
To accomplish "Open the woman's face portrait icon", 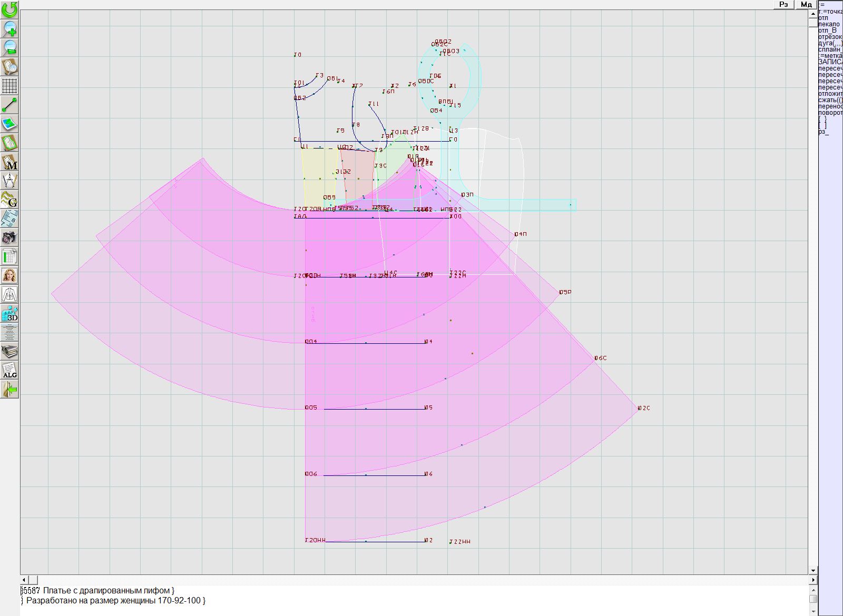I will point(9,275).
